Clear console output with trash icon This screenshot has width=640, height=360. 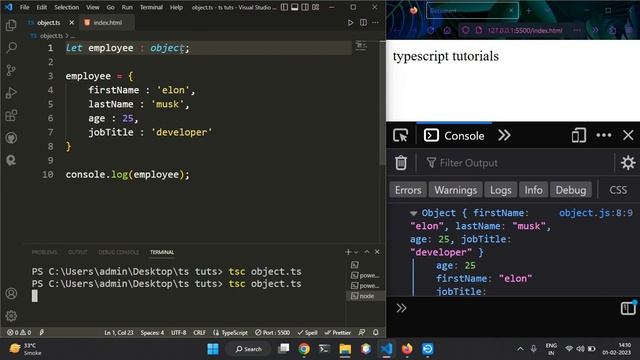click(x=401, y=162)
